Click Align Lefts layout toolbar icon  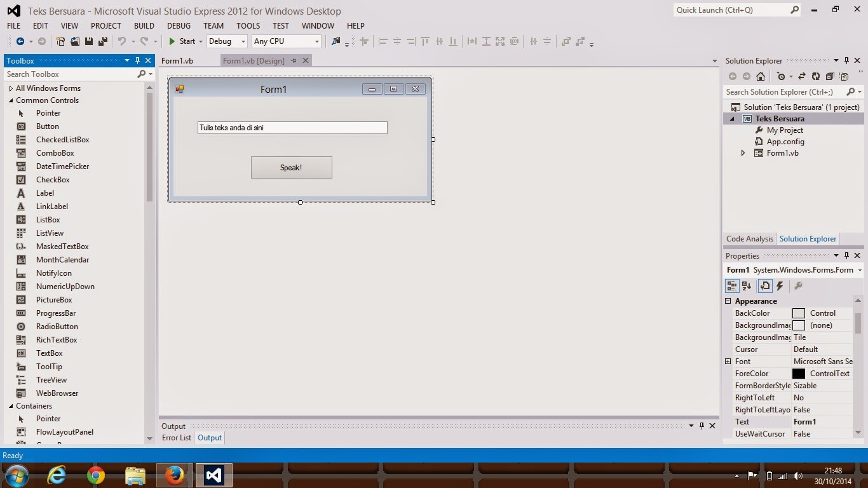click(x=383, y=41)
